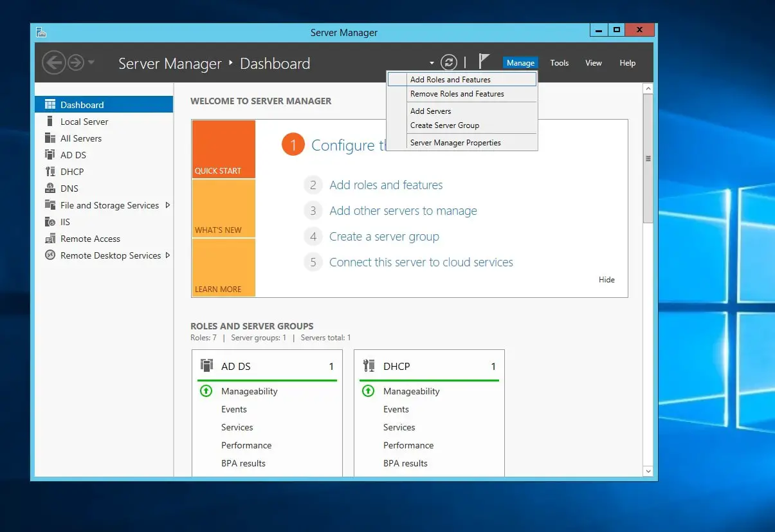Choose Add Roles and Features menu entry
This screenshot has width=775, height=532.
tap(462, 79)
